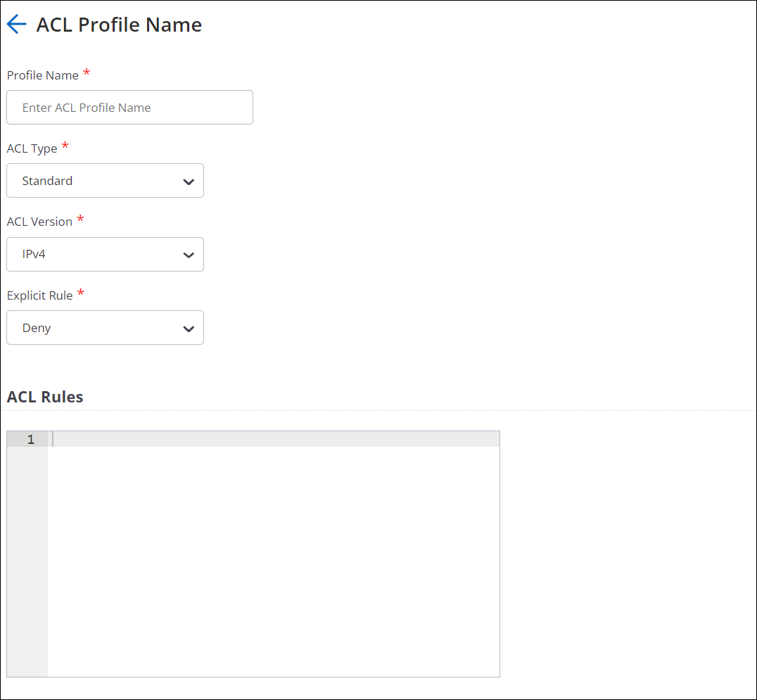Select the Standard value in ACL Type
The width and height of the screenshot is (757, 700).
click(x=48, y=181)
